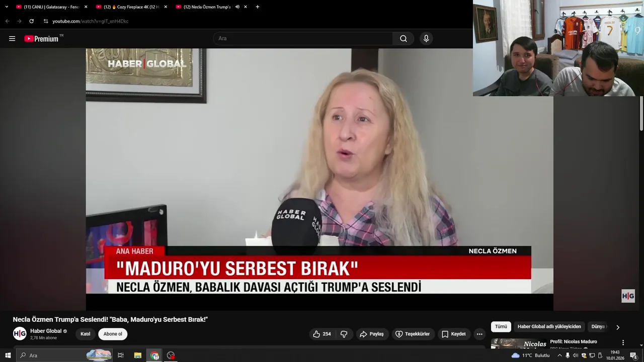The height and width of the screenshot is (362, 644).
Task: Open the Haber Global channel name link
Action: (46, 331)
